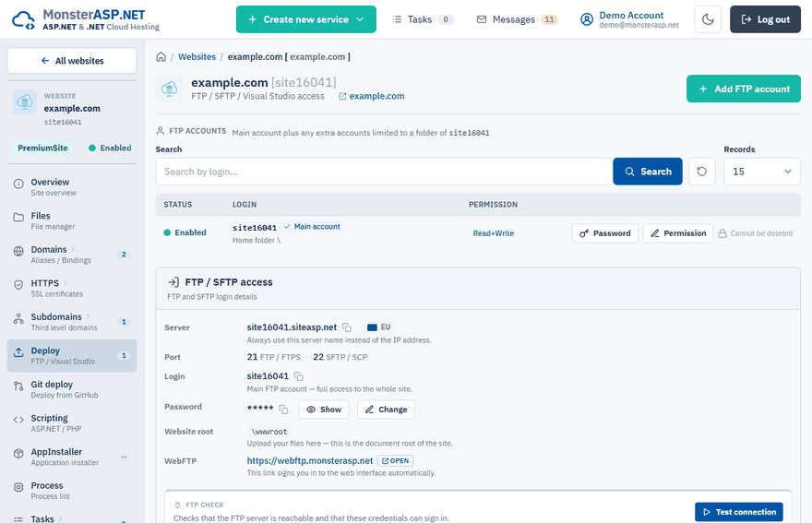Viewport: 812px width, 523px height.
Task: Click the OPEN badge next to WebFTP
Action: point(395,461)
